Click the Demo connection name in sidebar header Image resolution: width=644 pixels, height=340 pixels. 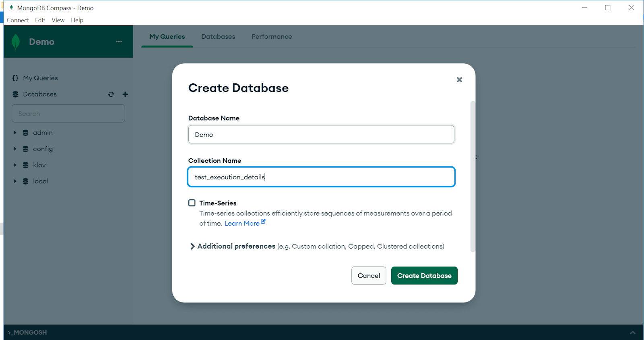[41, 41]
